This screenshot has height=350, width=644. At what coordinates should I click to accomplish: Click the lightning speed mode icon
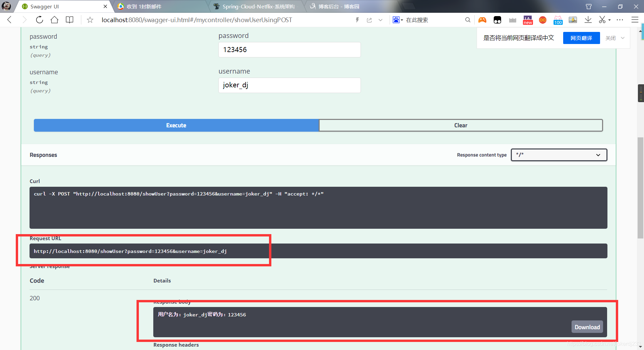(357, 20)
